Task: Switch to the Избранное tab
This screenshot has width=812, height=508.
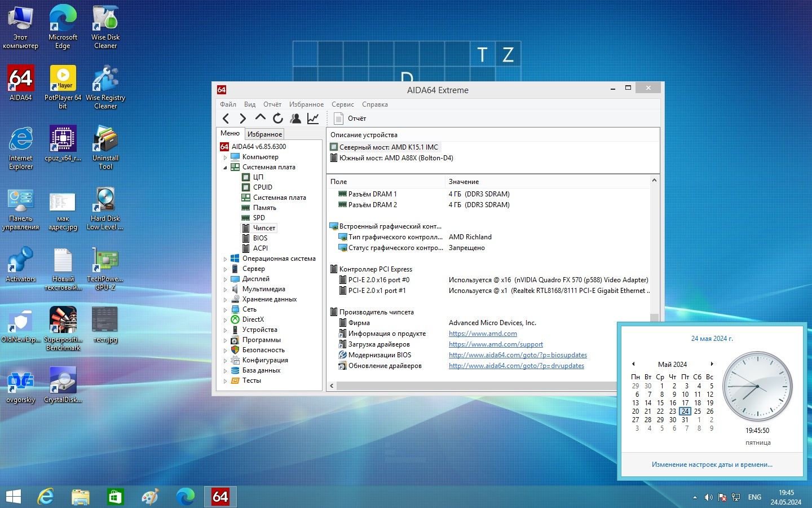Action: click(264, 134)
